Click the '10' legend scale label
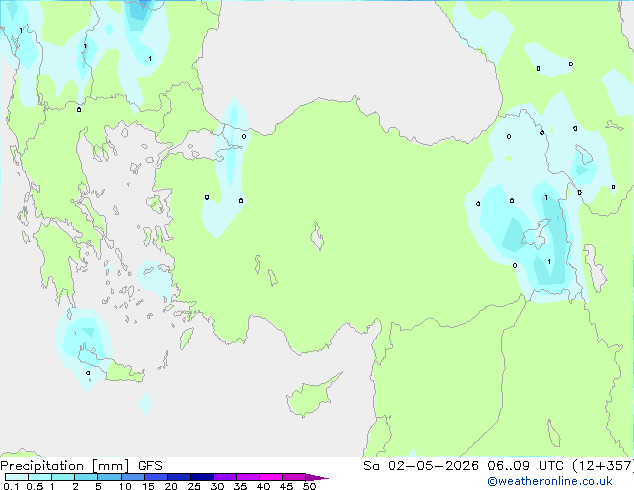Image resolution: width=634 pixels, height=490 pixels. click(125, 486)
